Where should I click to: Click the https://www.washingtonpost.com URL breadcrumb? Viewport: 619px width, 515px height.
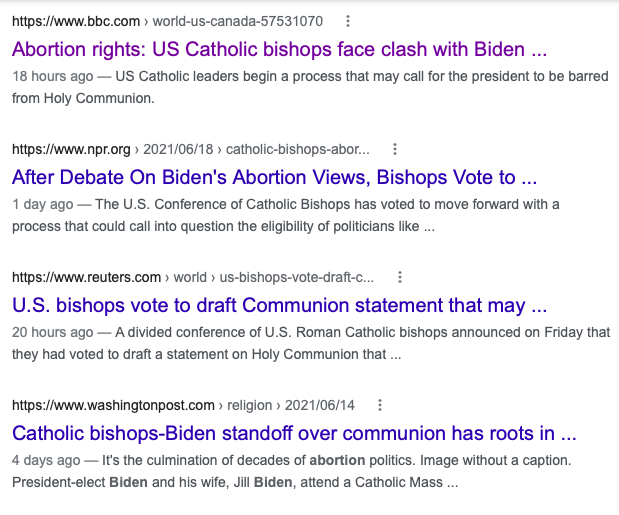pos(113,405)
